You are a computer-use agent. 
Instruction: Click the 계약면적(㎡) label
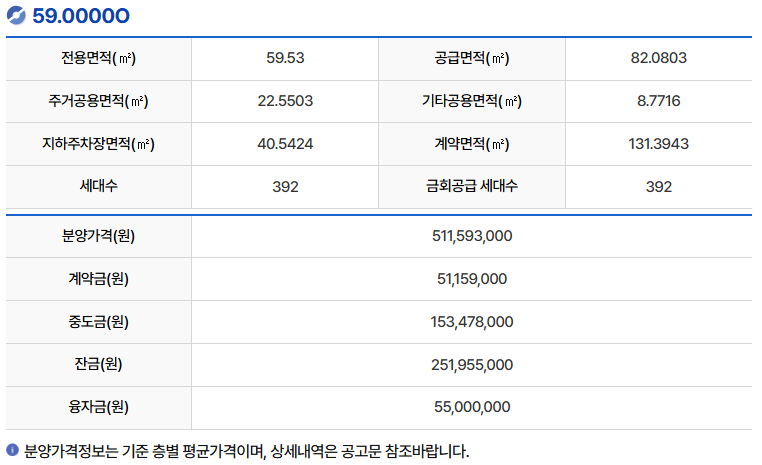tap(472, 144)
